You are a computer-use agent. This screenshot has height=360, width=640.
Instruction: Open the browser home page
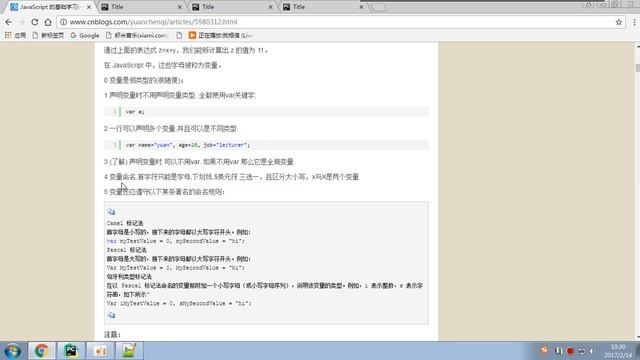point(48,22)
